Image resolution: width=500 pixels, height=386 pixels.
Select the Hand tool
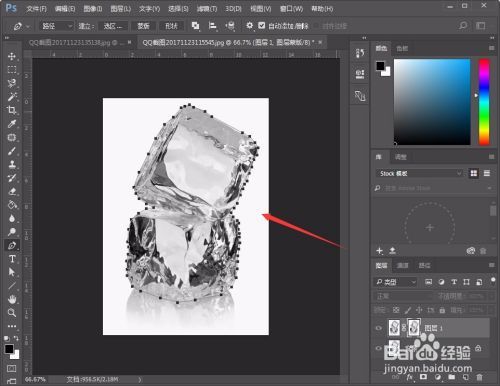coord(12,299)
